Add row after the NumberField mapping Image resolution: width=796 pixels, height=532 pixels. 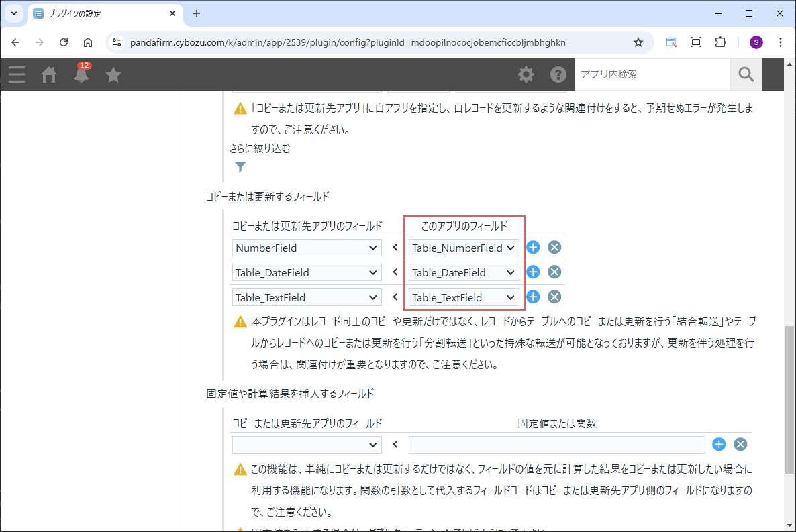[x=533, y=248]
